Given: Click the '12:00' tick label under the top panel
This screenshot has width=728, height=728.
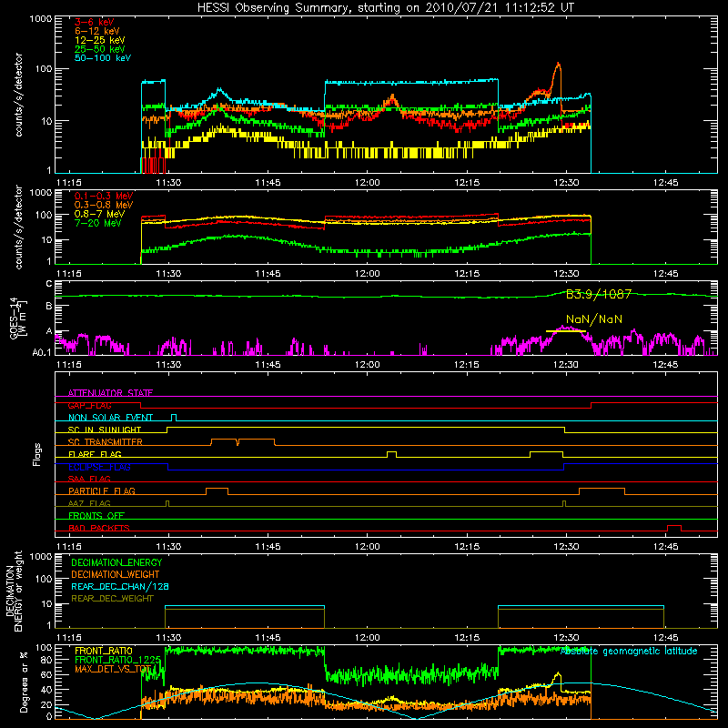Looking at the screenshot, I should coord(367,183).
